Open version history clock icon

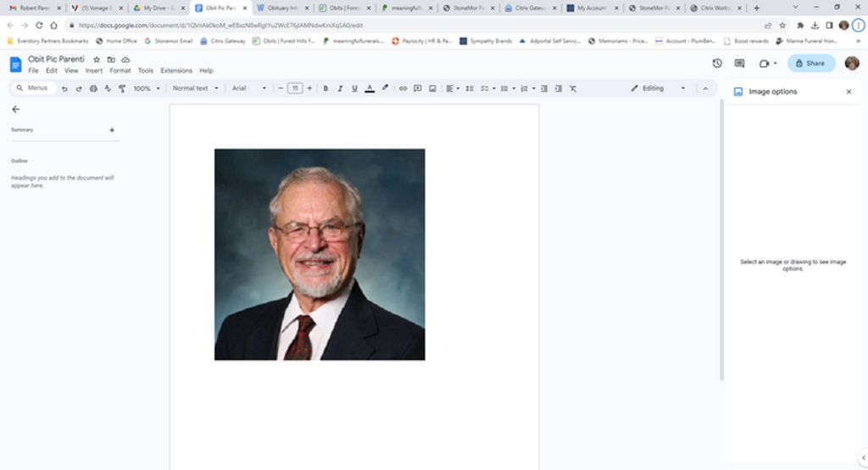click(717, 64)
